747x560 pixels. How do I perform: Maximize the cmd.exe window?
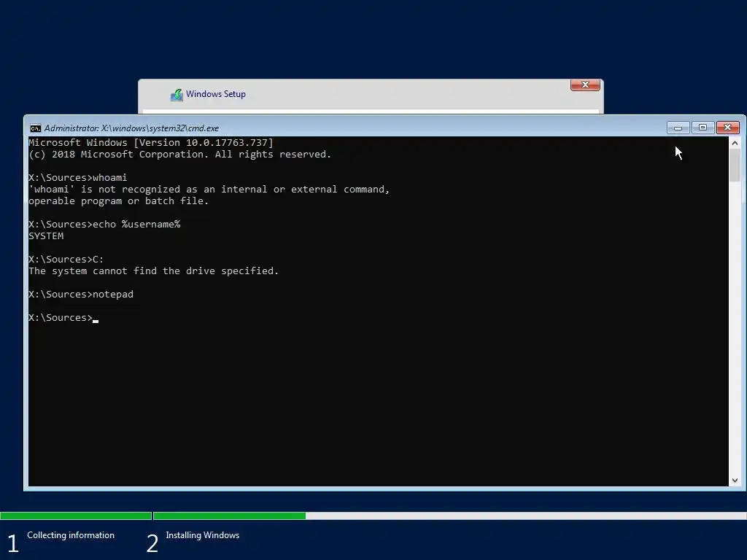tap(703, 128)
